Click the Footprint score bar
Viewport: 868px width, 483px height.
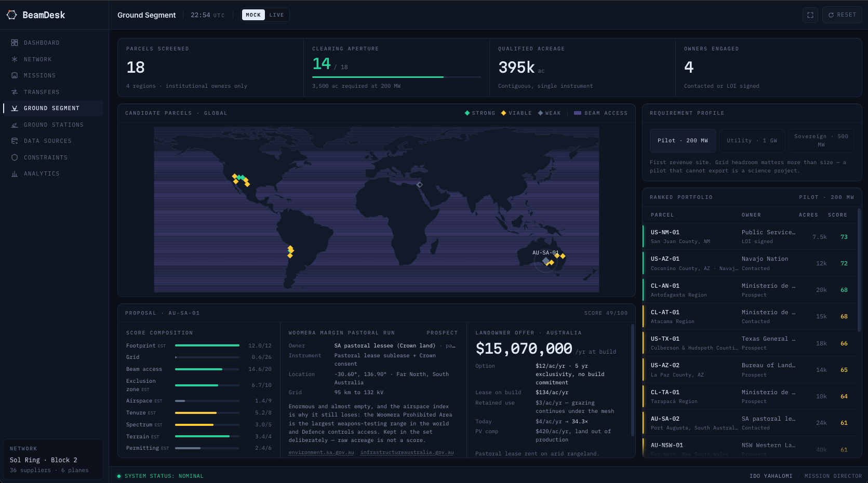[207, 345]
